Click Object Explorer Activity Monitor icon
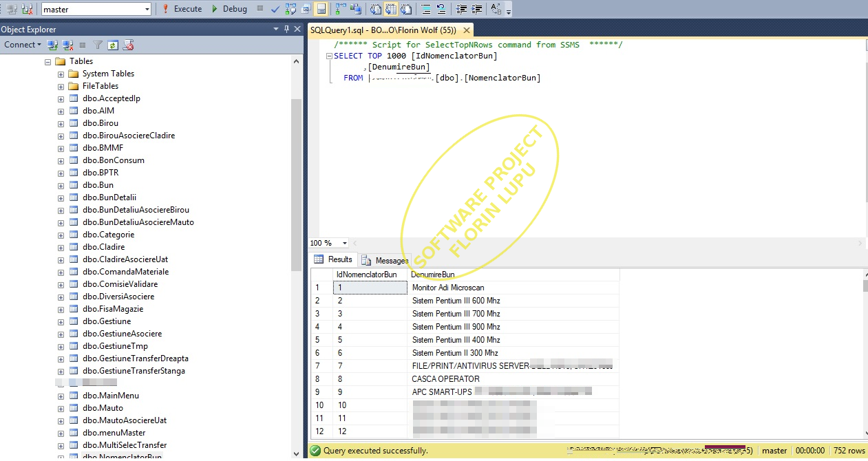This screenshot has width=868, height=461. tap(128, 45)
